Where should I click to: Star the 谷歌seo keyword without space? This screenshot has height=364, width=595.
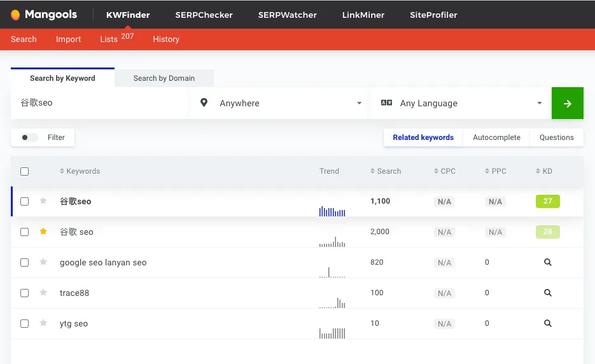point(43,201)
